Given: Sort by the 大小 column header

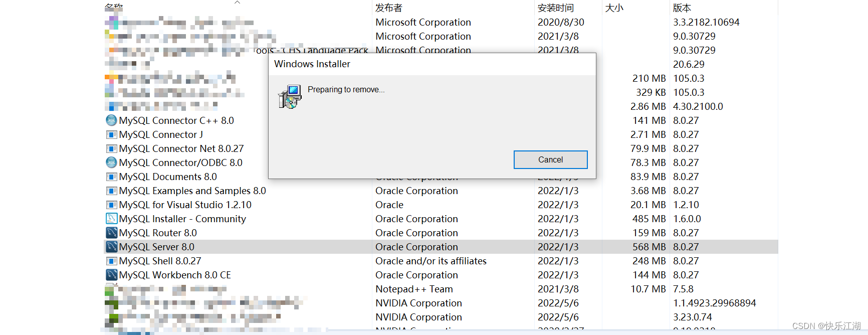Looking at the screenshot, I should click(614, 8).
